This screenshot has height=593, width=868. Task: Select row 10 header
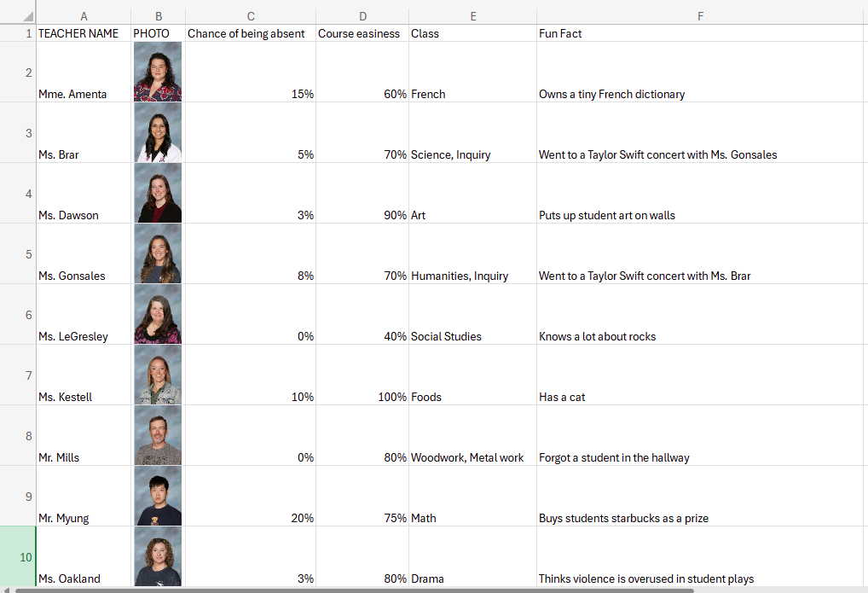coord(18,556)
